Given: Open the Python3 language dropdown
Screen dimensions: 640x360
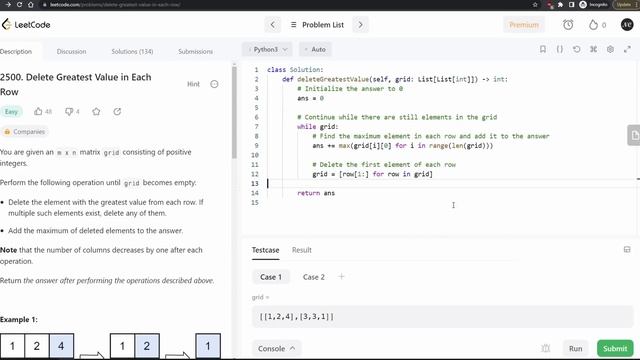Looking at the screenshot, I should pos(267,49).
